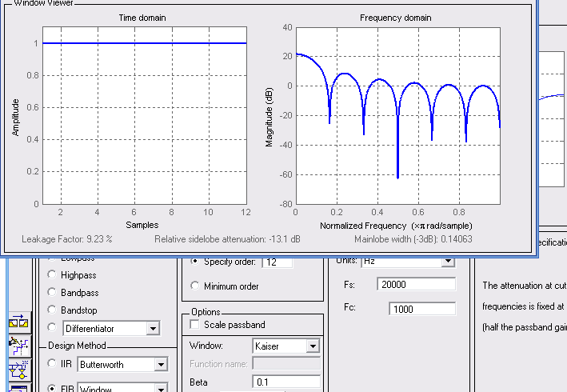Click the 'Magnitude (dB)' axis label
The image size is (567, 392).
[269, 117]
